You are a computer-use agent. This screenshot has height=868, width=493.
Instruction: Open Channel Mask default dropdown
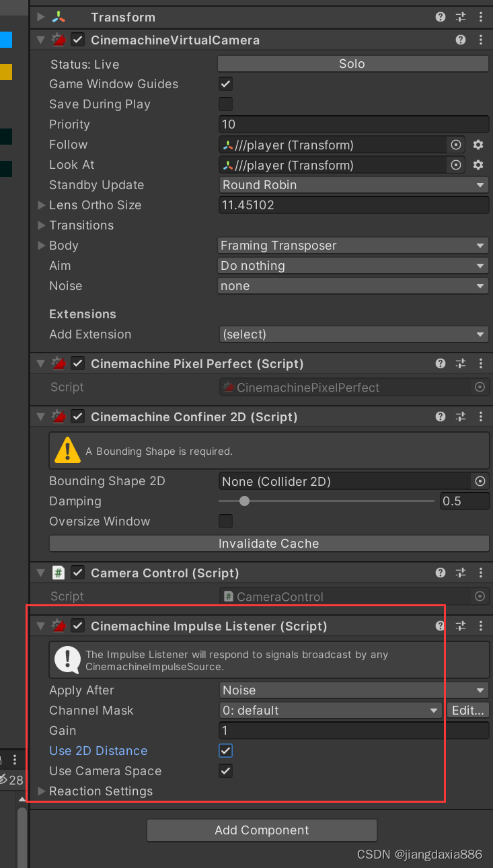point(330,711)
